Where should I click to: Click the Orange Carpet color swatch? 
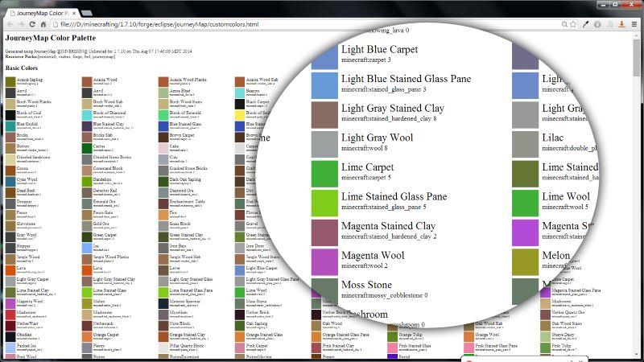tap(87, 336)
